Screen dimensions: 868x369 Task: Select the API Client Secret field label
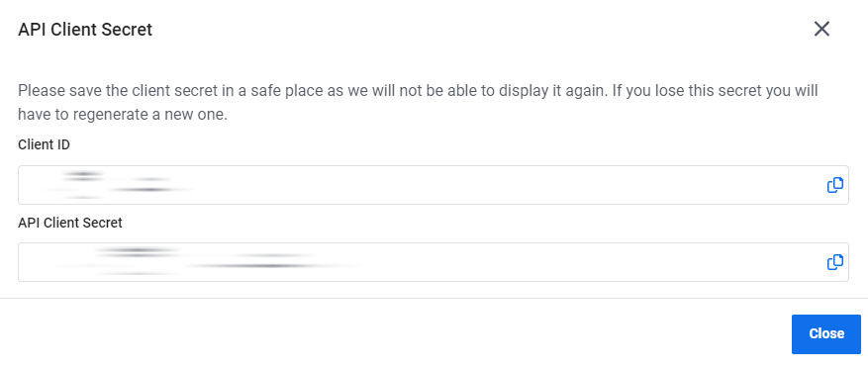(70, 223)
